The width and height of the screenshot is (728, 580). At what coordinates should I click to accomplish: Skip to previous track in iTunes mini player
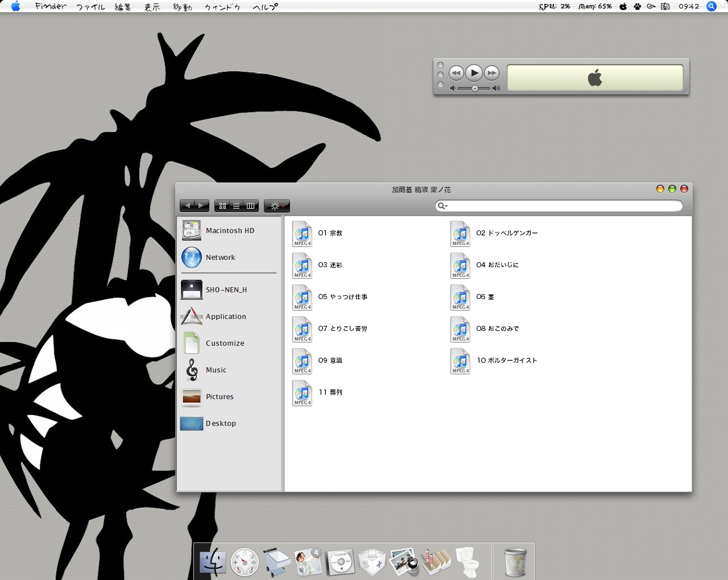point(456,73)
